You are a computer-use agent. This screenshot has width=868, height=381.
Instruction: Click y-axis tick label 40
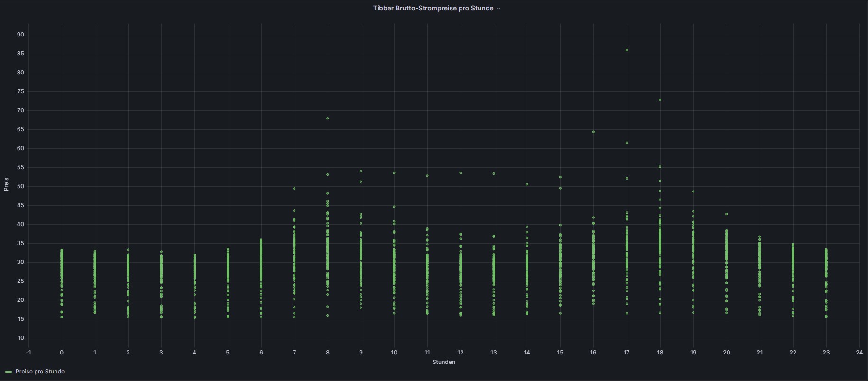20,224
